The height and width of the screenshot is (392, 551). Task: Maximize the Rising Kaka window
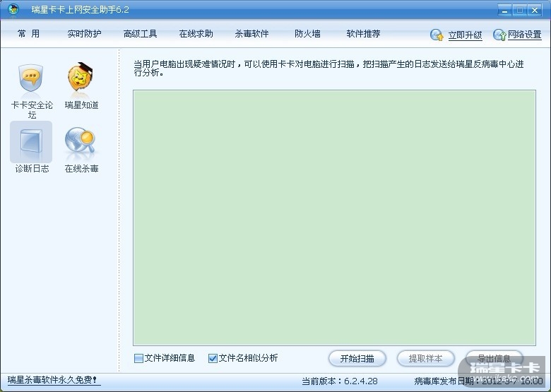[520, 10]
